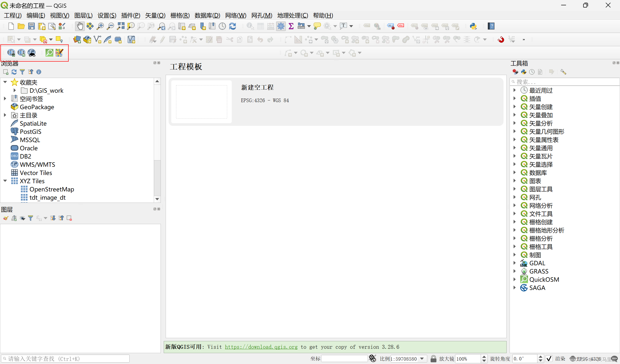Viewport: 620px width, 364px height.
Task: Click the 新建空工程 project template
Action: click(x=257, y=87)
